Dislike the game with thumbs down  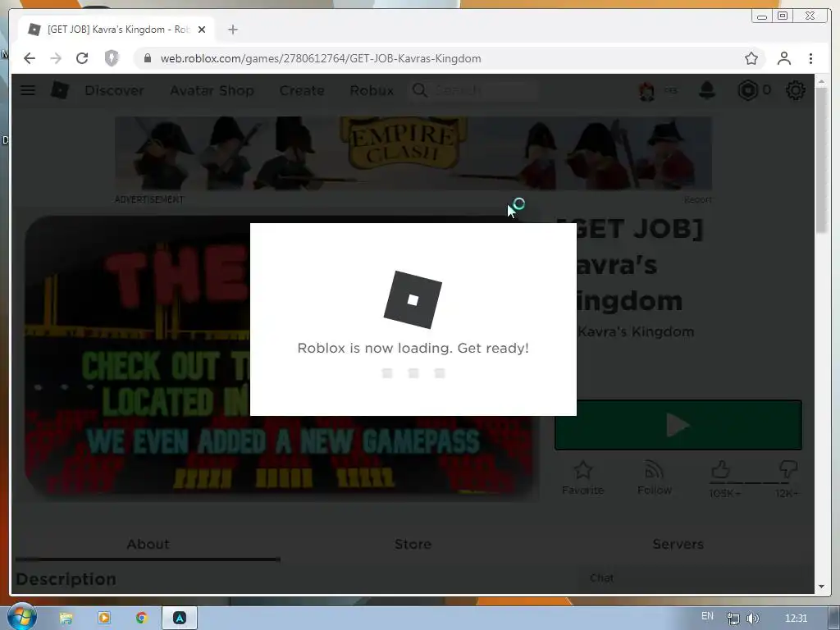point(788,469)
